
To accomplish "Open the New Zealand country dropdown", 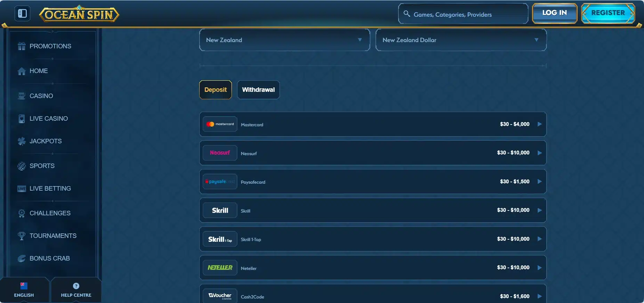I will [284, 40].
